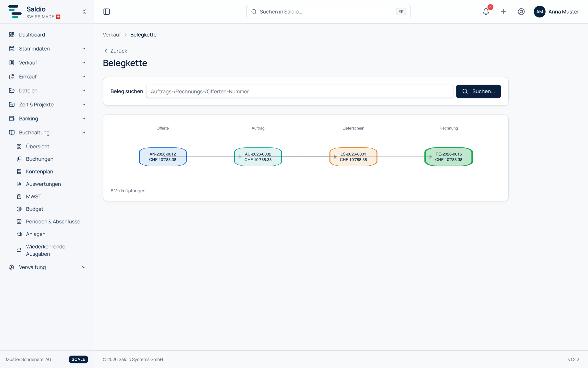Open the notifications bell
588x368 pixels.
point(486,12)
